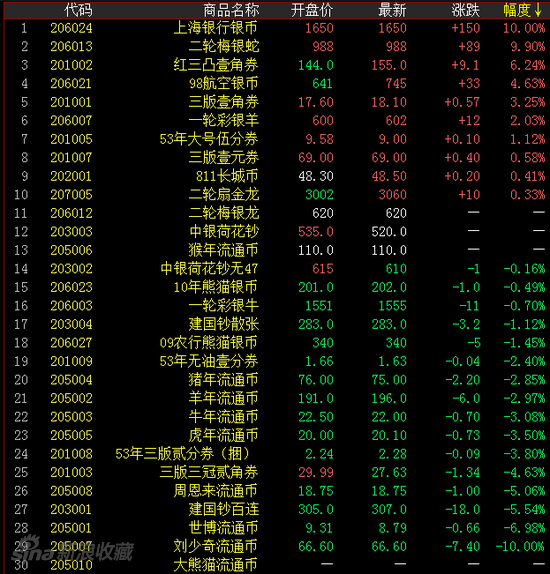This screenshot has width=550, height=574.
Task: Select the 一轮彩银牛 row name
Action: coord(224,306)
